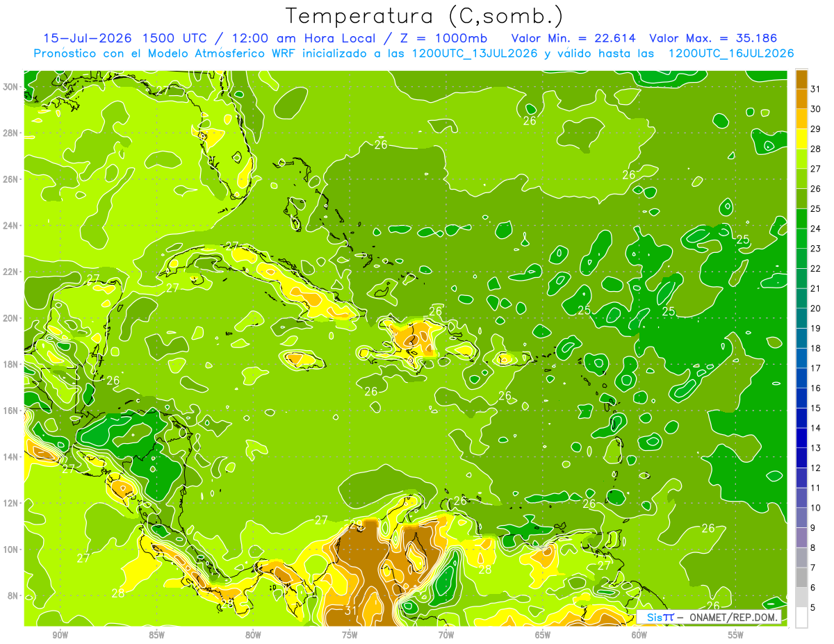The height and width of the screenshot is (644, 834).
Task: Click the '30N' latitude axis label
Action: (10, 86)
